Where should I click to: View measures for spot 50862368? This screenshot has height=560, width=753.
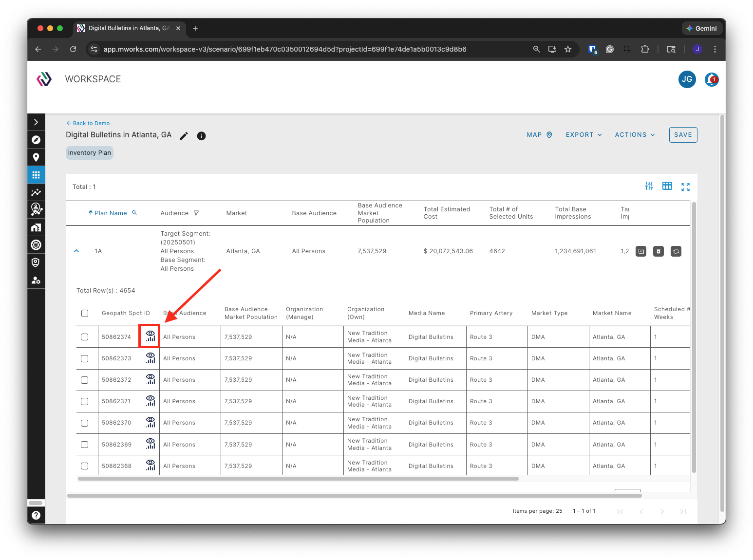pyautogui.click(x=151, y=466)
